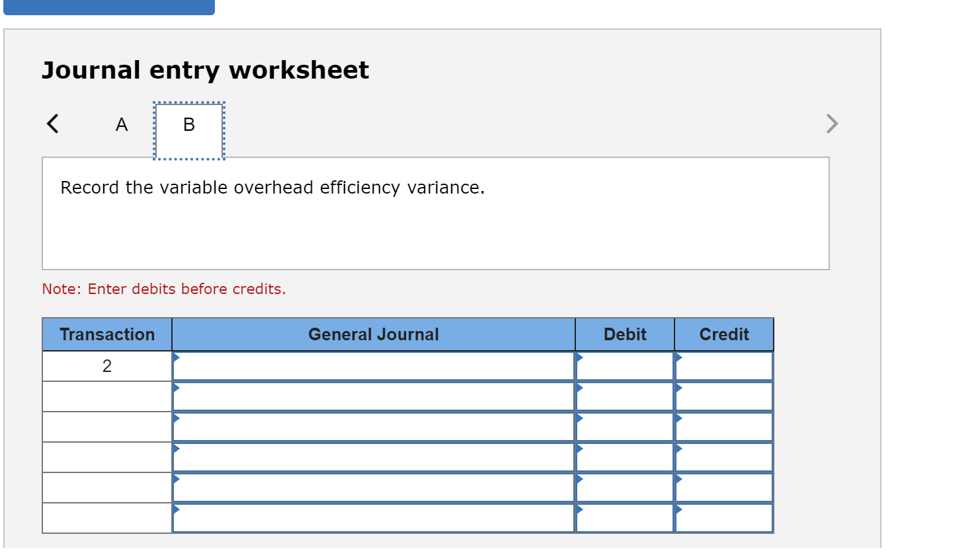Click the blue button at top left
The image size is (980, 553).
point(109,7)
